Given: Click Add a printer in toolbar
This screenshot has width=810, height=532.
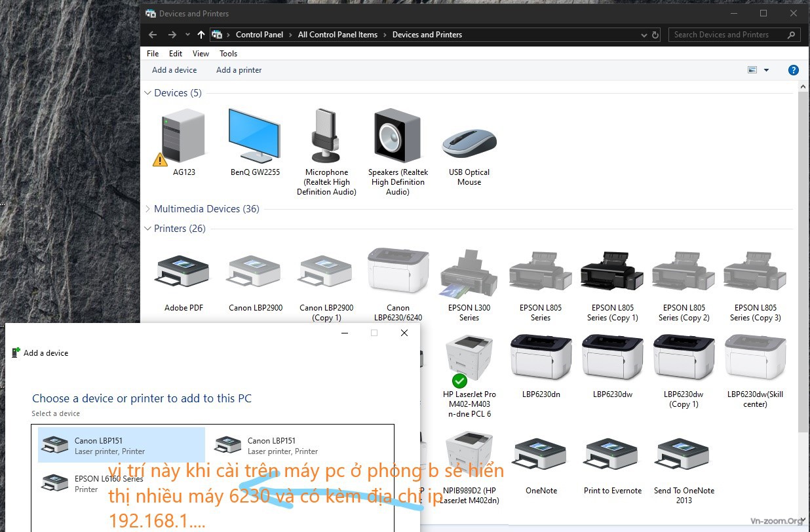Looking at the screenshot, I should click(x=239, y=70).
